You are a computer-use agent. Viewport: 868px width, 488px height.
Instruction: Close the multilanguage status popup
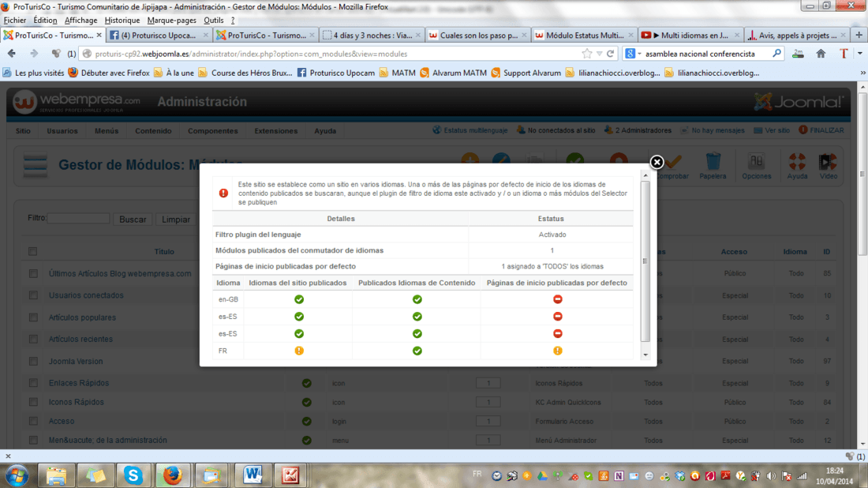click(x=657, y=162)
